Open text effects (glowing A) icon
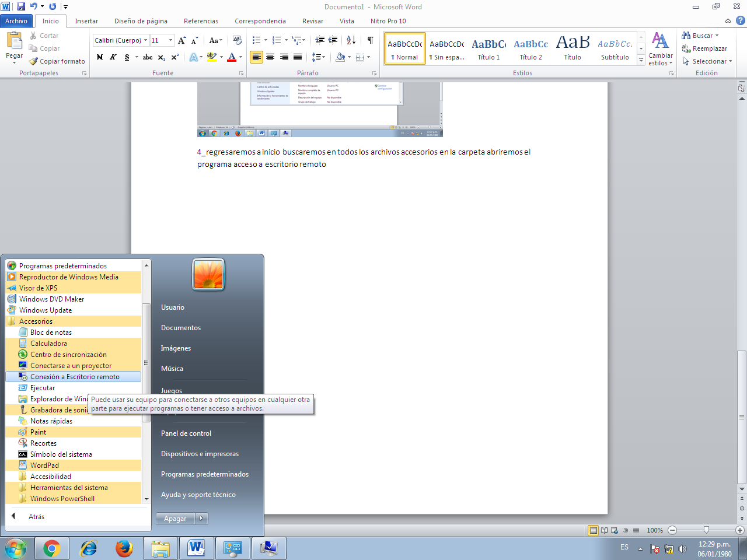The image size is (747, 560). tap(193, 57)
